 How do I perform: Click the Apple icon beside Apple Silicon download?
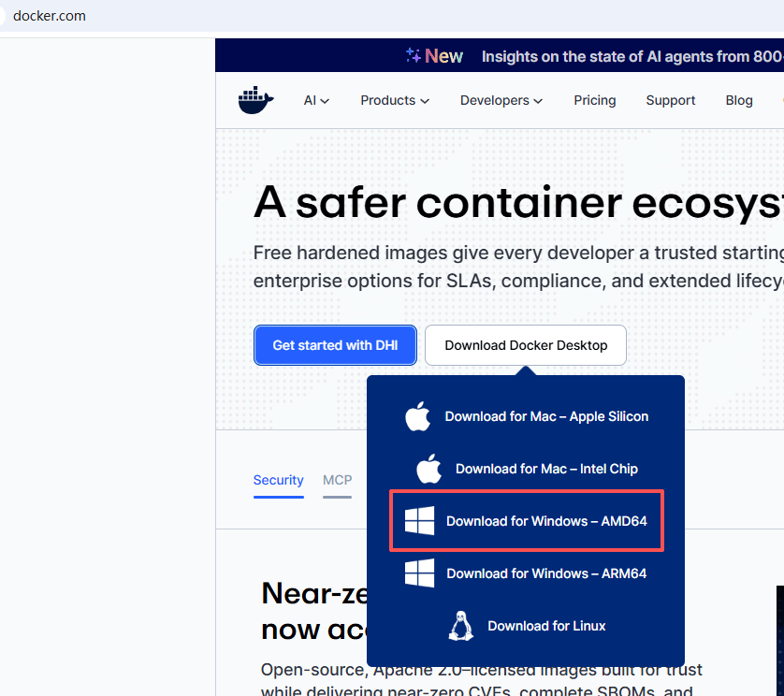pyautogui.click(x=417, y=416)
